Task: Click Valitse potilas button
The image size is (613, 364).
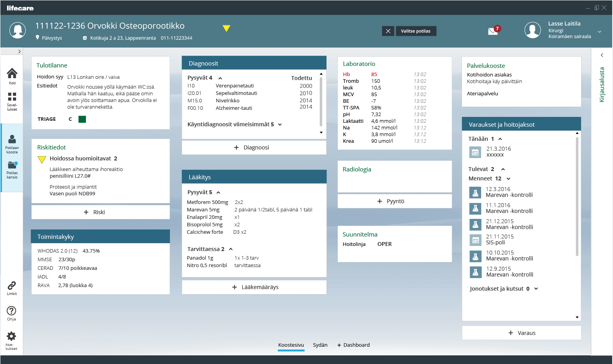Action: point(416,31)
